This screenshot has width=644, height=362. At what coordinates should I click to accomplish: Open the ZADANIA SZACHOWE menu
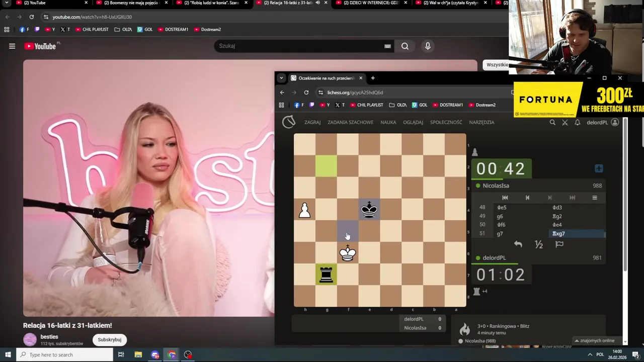pyautogui.click(x=350, y=122)
